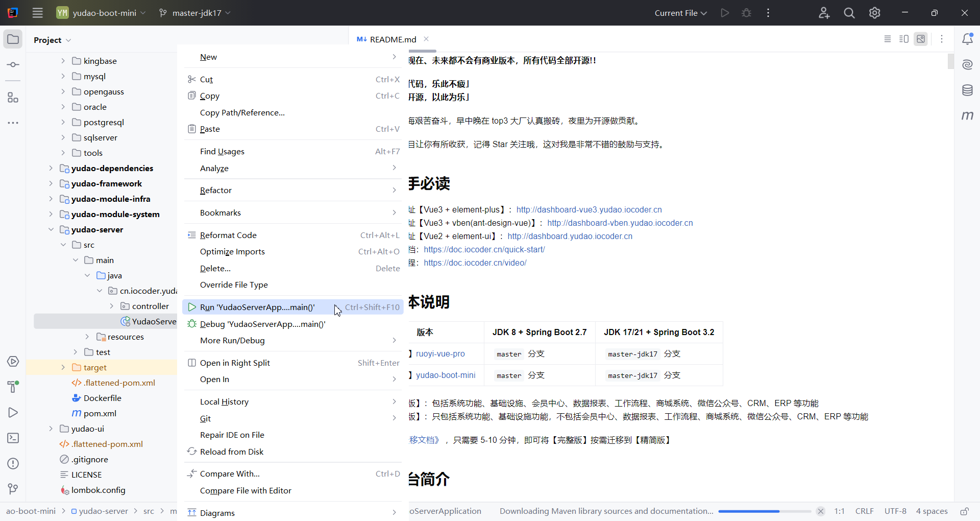The height and width of the screenshot is (521, 980).
Task: Open the Git tool window
Action: 13,489
